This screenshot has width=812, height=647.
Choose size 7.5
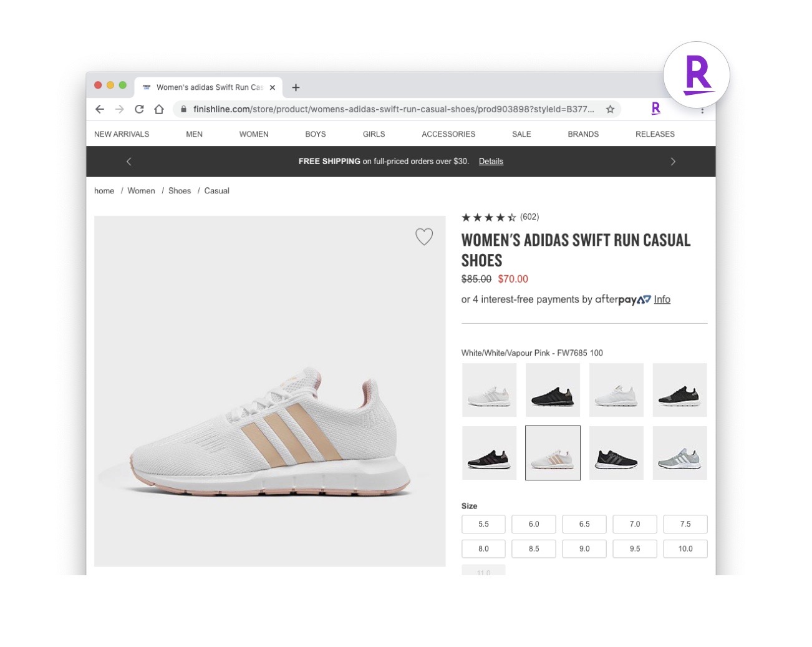pos(685,524)
